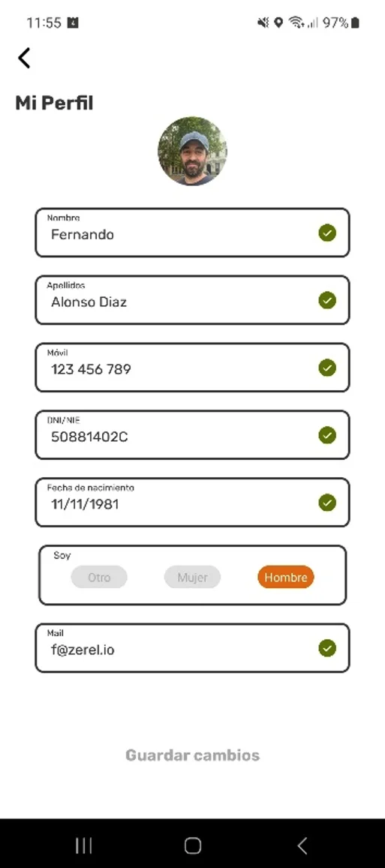Select the Otro gender option
The image size is (385, 868).
pos(99,577)
